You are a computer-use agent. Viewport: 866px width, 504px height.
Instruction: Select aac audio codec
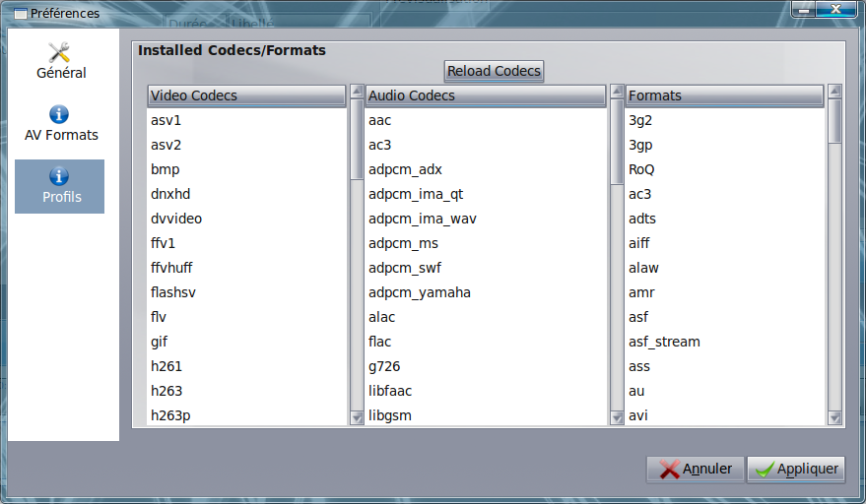pos(486,120)
